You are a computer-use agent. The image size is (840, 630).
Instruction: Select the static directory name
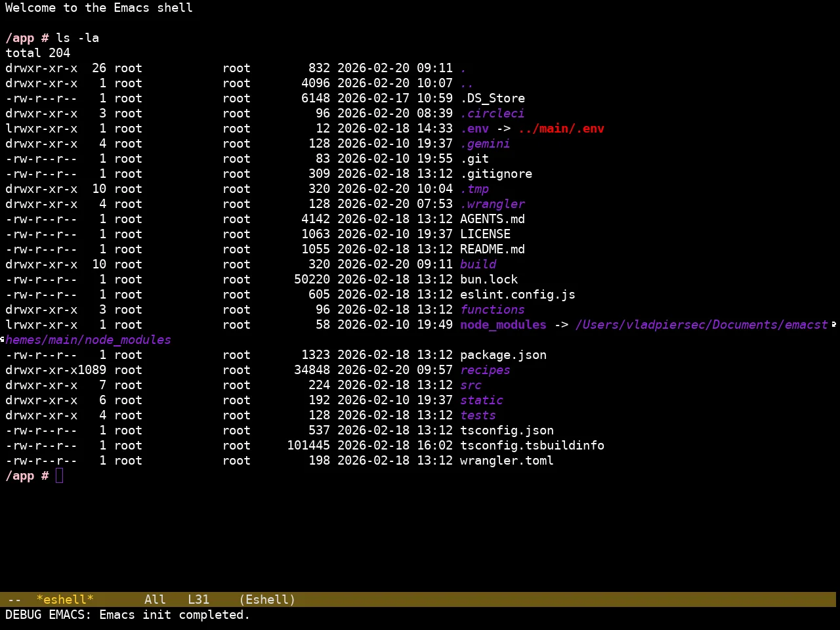click(482, 400)
